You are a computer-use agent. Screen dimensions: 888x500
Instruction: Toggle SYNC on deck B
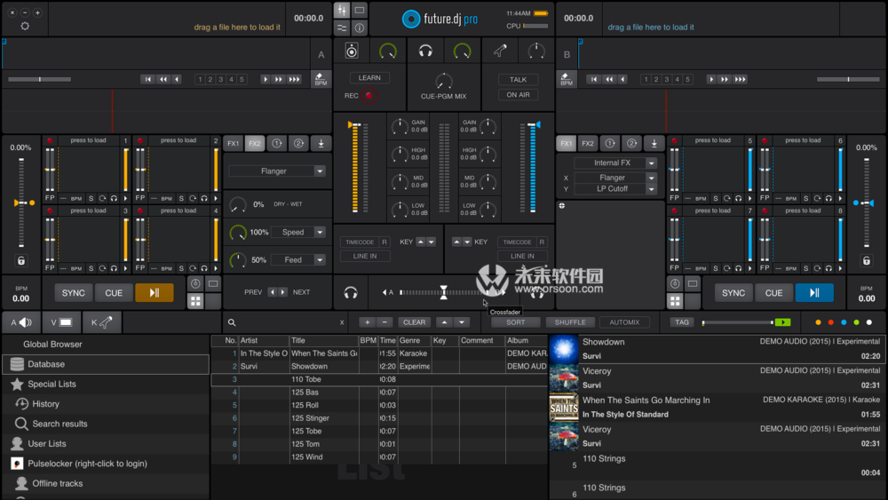(733, 293)
